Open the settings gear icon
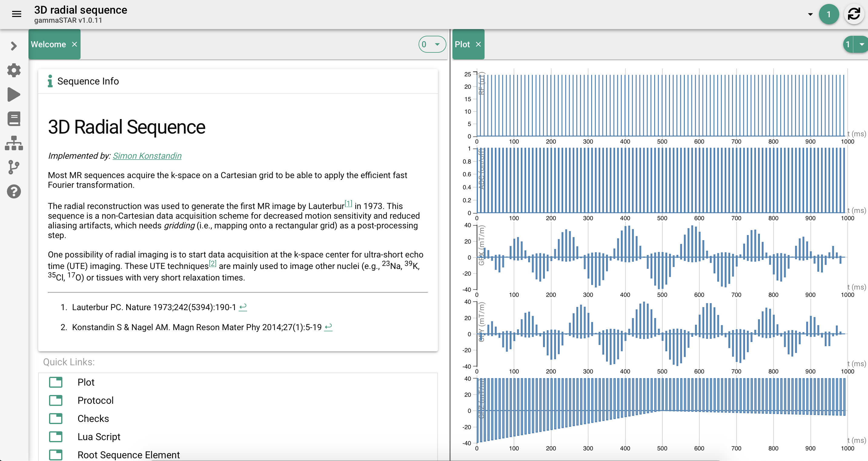 click(x=14, y=70)
